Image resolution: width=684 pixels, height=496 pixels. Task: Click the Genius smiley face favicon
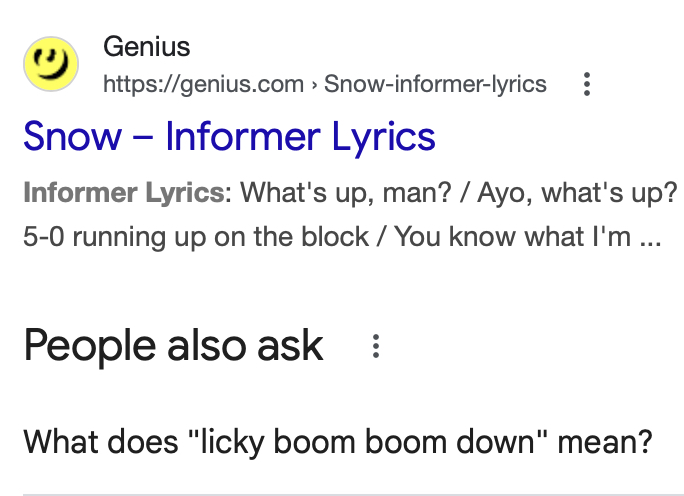point(50,65)
